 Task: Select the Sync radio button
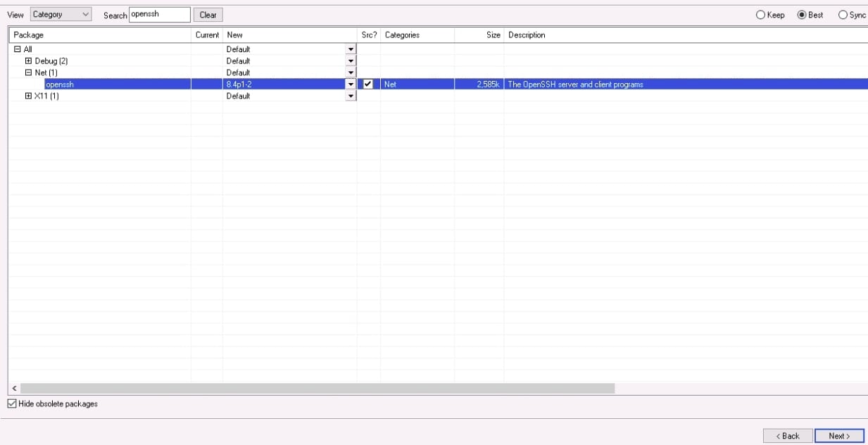coord(852,15)
